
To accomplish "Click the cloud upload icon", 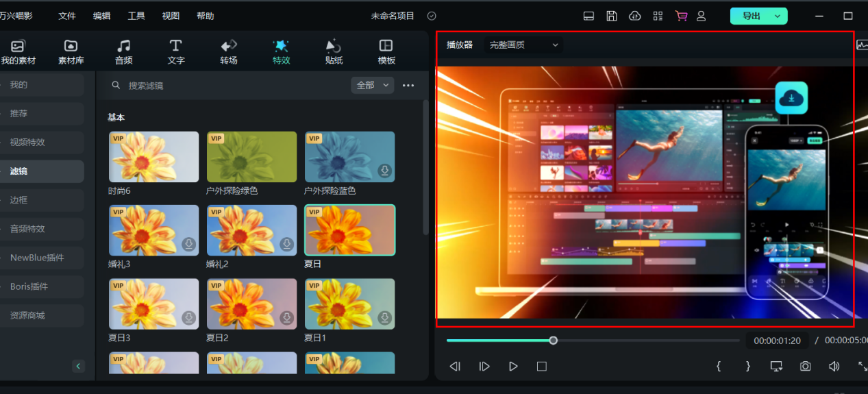I will (635, 16).
